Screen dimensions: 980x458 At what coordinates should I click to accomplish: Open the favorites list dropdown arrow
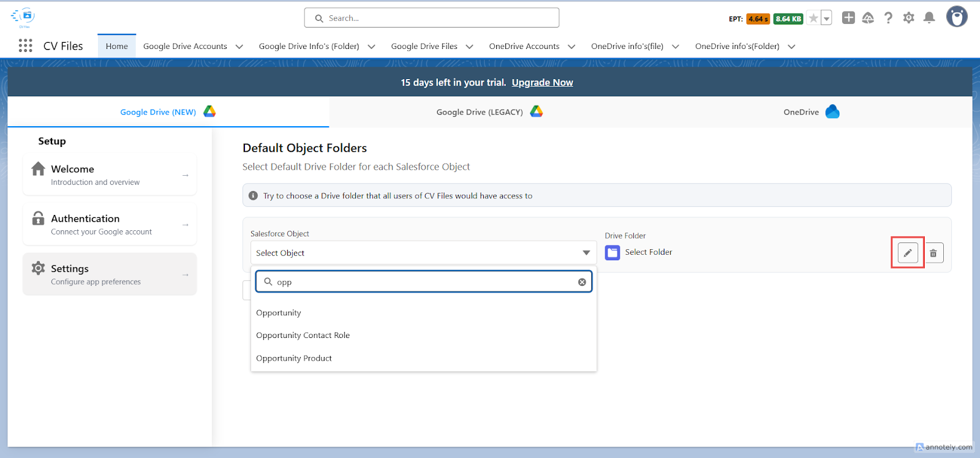(x=826, y=18)
